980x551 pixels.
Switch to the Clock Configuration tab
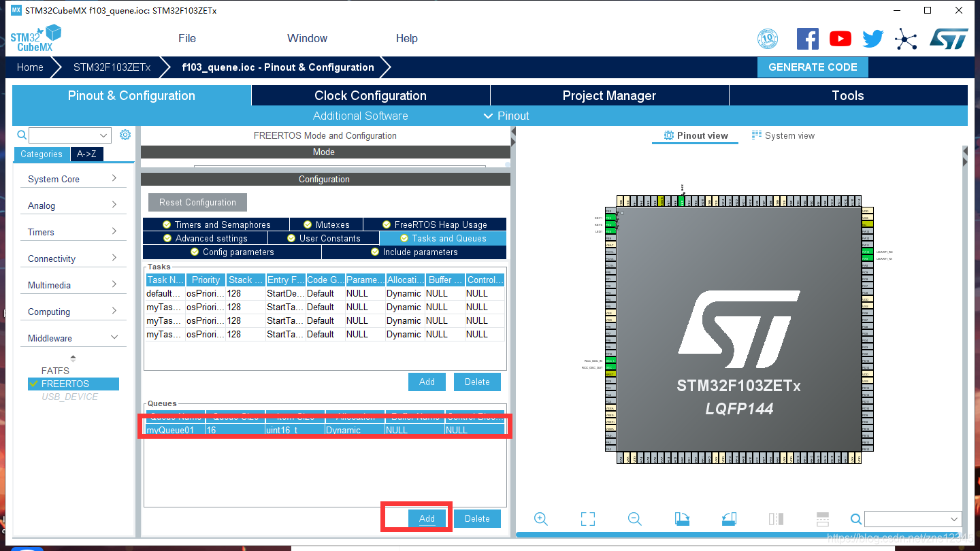click(x=370, y=95)
